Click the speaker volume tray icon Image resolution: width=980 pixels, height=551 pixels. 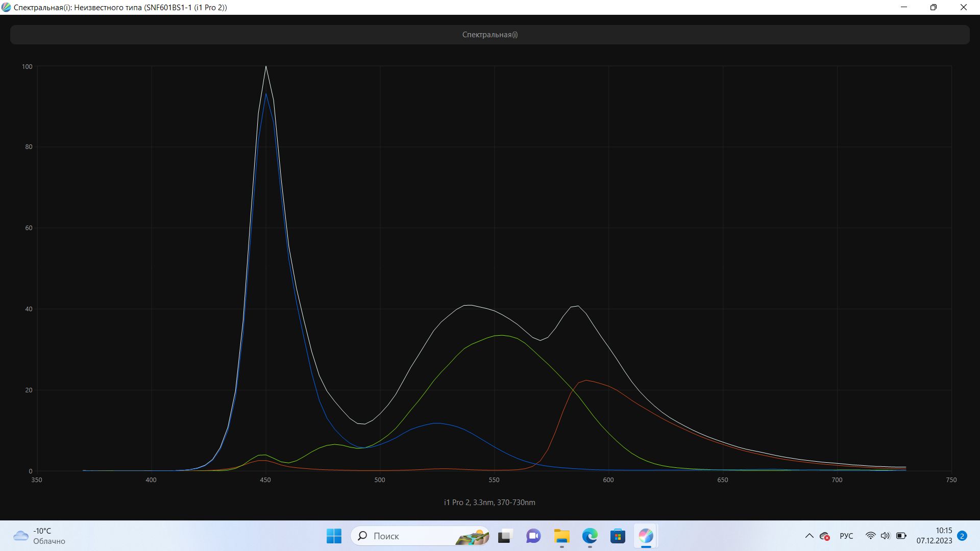click(x=885, y=536)
